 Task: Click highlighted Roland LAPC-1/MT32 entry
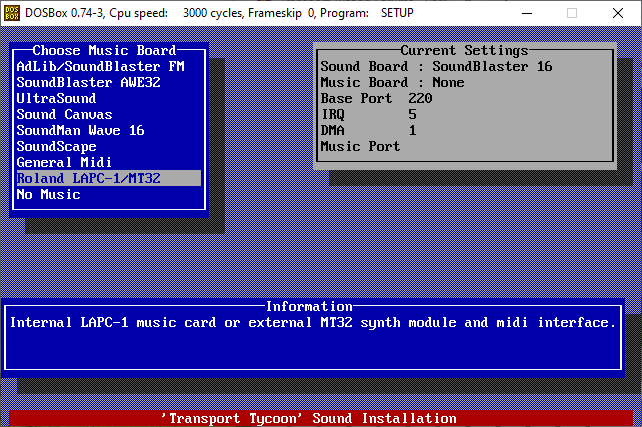[109, 178]
